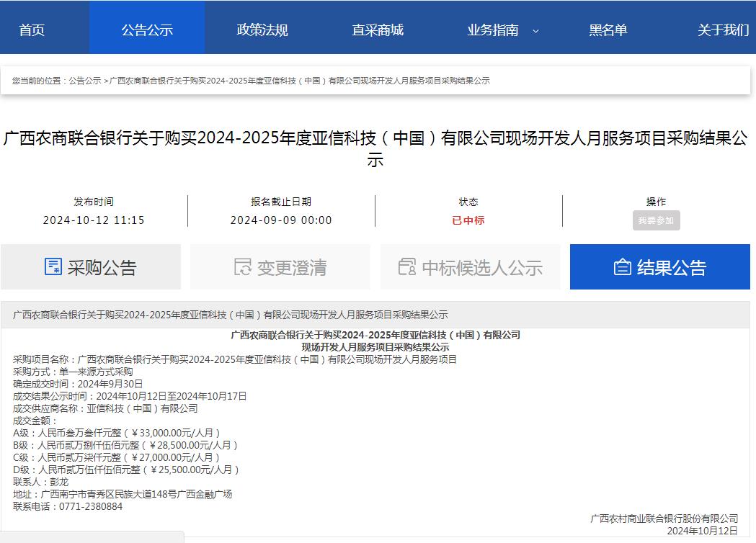756x543 pixels.
Task: Go to 首页 in navigation bar
Action: click(32, 30)
